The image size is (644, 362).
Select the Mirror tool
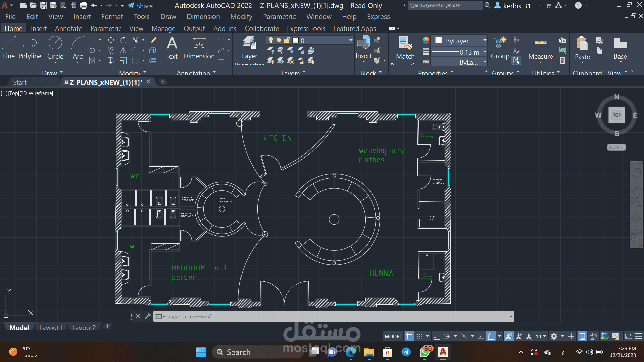123,51
